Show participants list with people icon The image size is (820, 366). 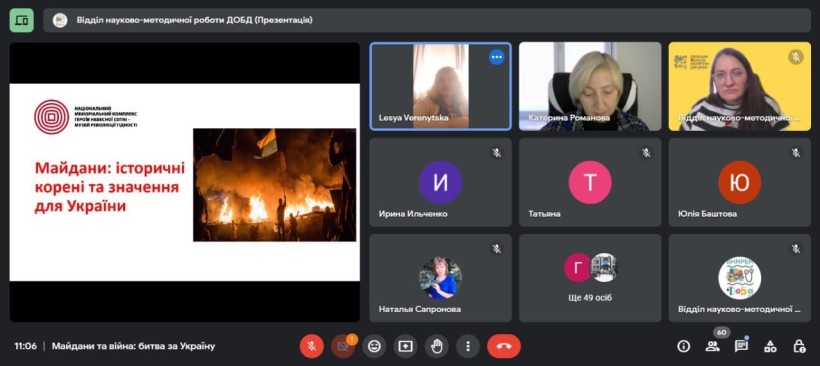712,346
